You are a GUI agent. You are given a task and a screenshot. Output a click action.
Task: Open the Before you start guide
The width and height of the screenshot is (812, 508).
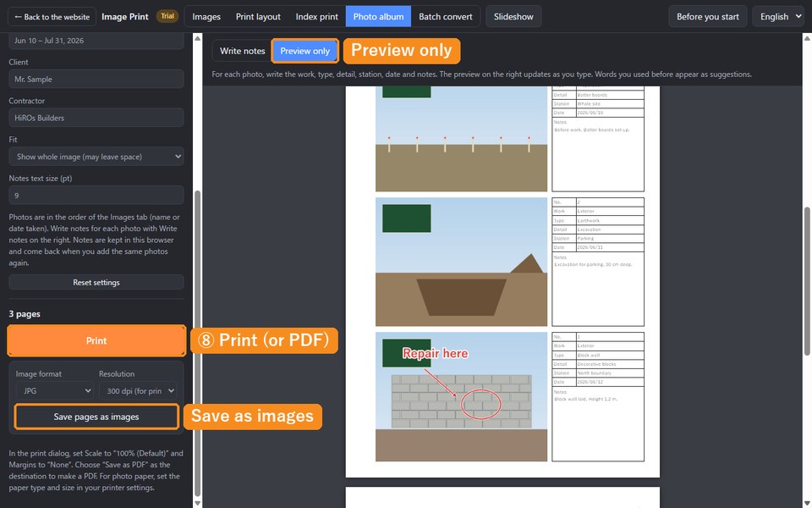(x=707, y=17)
